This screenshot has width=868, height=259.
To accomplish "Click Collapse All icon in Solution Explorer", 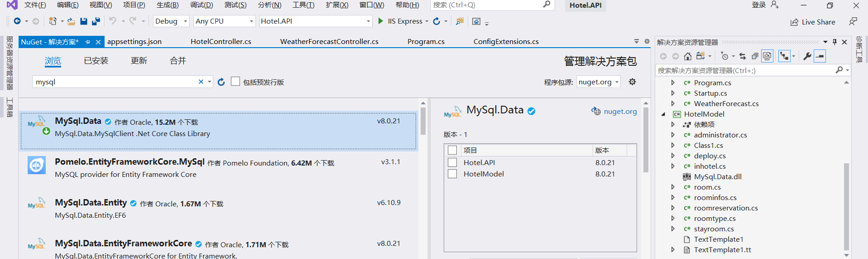I will [754, 56].
